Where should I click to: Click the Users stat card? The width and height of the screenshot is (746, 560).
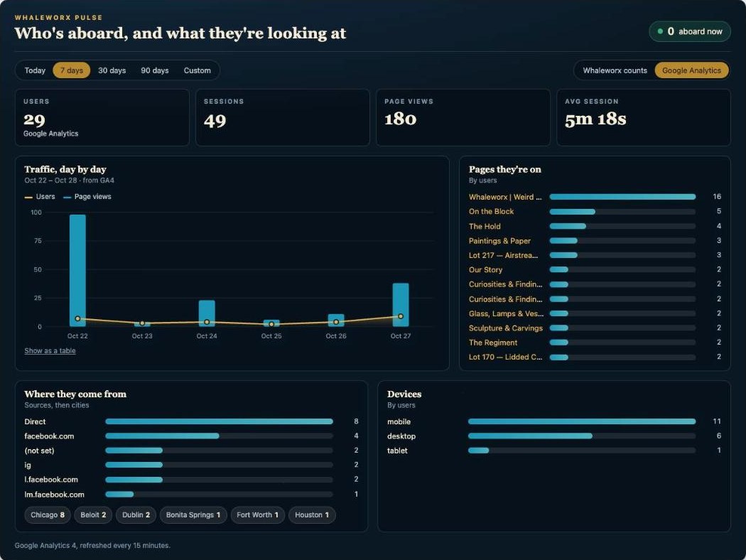[x=102, y=117]
